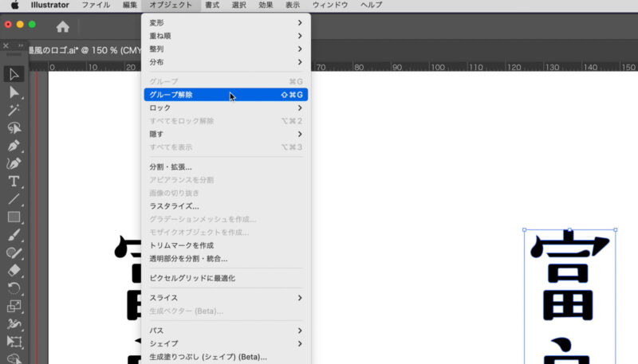Open the Apple menu
Viewport: 638px width, 364px height.
14,5
